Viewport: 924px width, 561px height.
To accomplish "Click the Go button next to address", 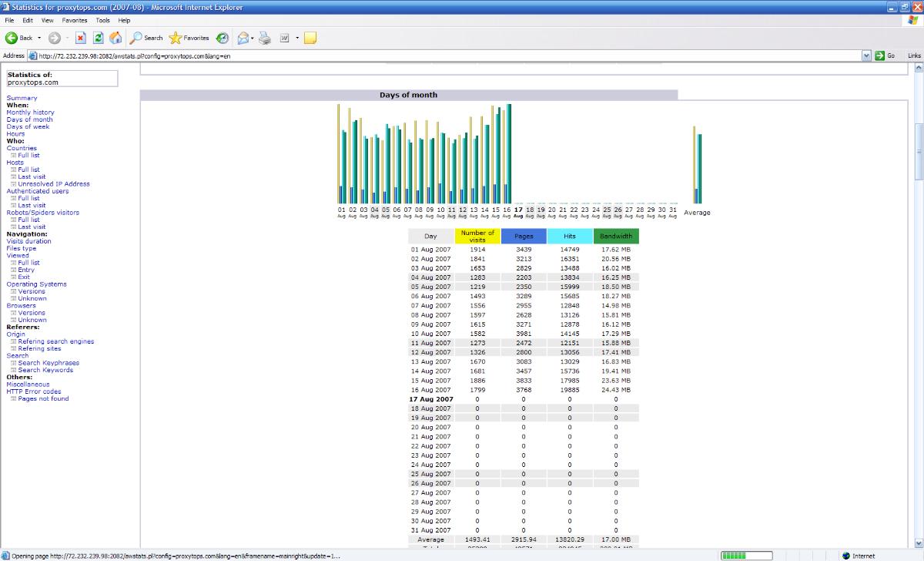I will click(886, 55).
